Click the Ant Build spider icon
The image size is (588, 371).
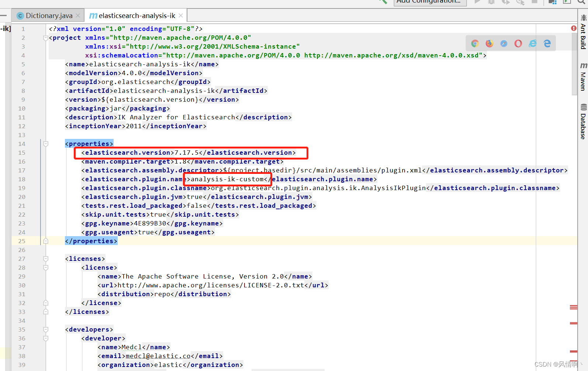point(583,18)
